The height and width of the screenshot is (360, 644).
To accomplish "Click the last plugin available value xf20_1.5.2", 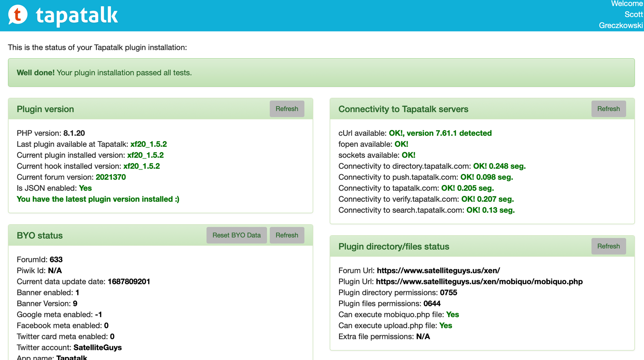I will coord(149,144).
